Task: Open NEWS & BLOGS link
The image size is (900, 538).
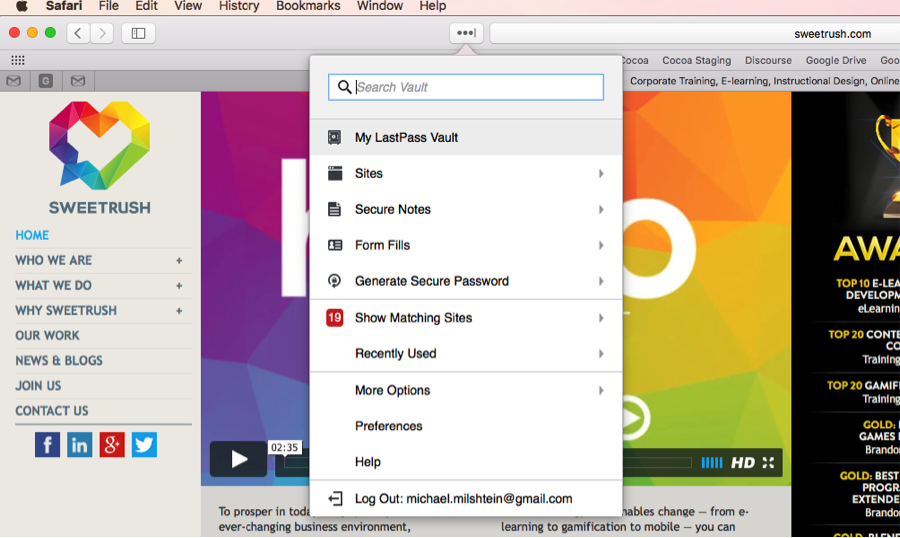Action: [x=59, y=361]
